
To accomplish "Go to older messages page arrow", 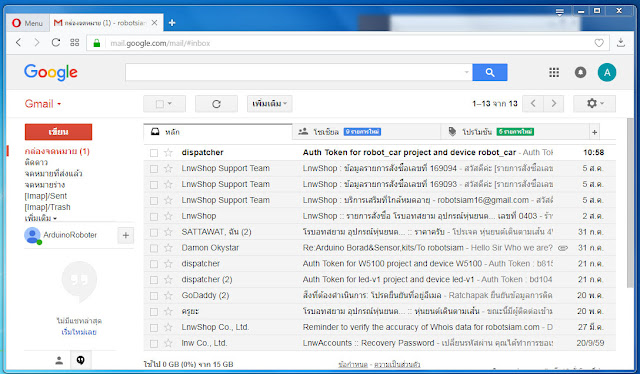I will pyautogui.click(x=553, y=104).
